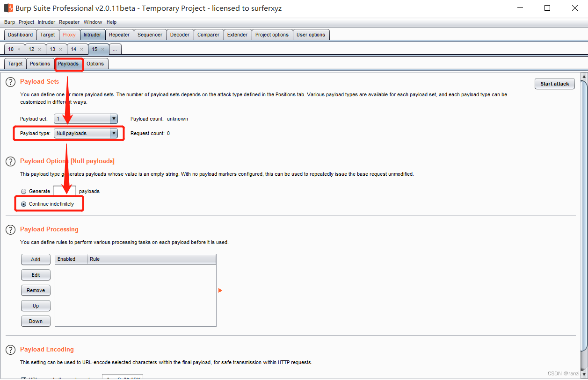
Task: Close Intruder attack tab 15
Action: [102, 49]
